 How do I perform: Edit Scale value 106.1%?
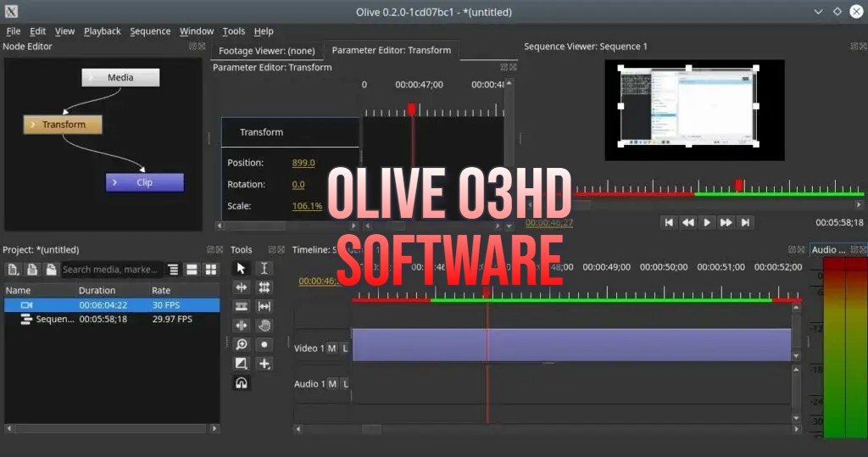307,206
